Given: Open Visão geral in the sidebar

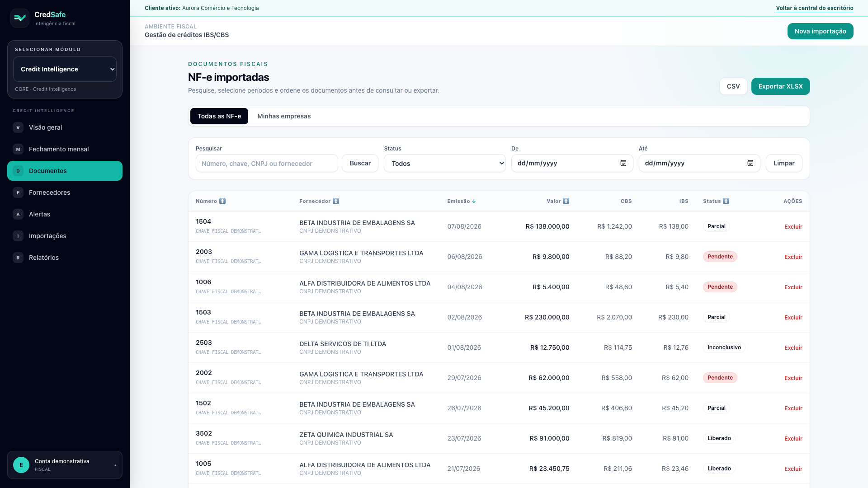Looking at the screenshot, I should 65,127.
